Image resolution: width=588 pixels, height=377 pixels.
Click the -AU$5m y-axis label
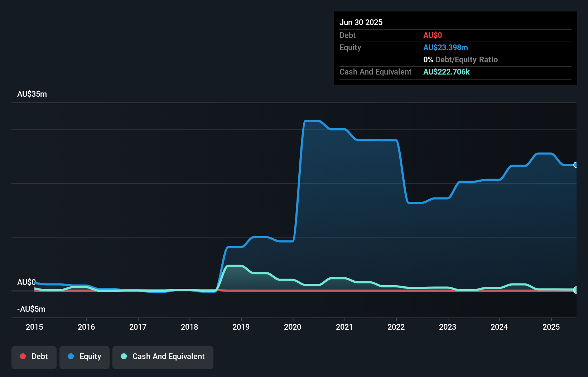[x=31, y=309]
